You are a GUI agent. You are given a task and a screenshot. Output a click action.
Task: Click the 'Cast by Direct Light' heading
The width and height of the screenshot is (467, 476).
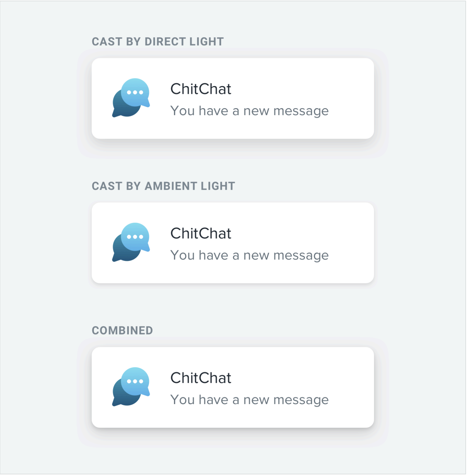click(158, 42)
